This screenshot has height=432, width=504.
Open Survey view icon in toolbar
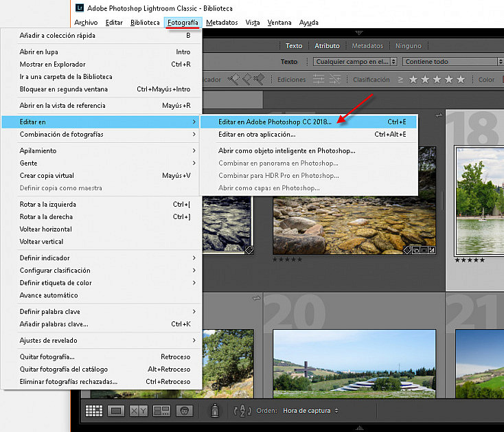161,411
